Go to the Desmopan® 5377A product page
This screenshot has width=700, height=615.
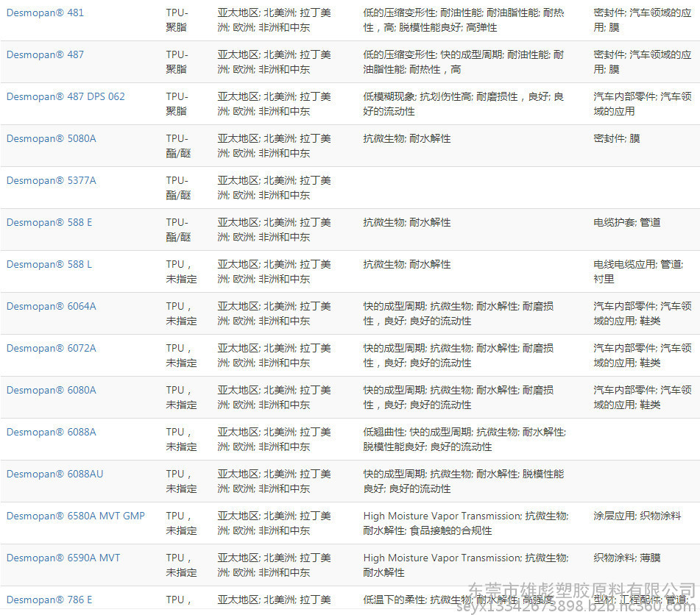(52, 181)
